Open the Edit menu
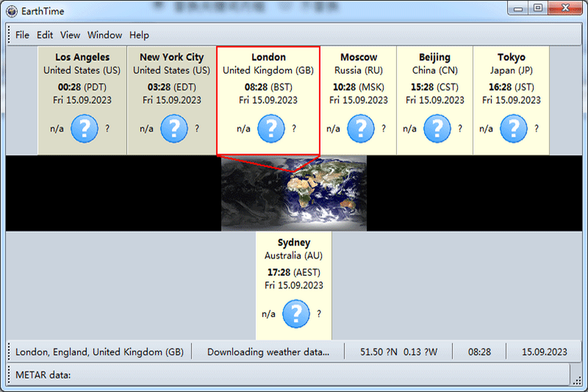588x392 pixels. point(45,35)
